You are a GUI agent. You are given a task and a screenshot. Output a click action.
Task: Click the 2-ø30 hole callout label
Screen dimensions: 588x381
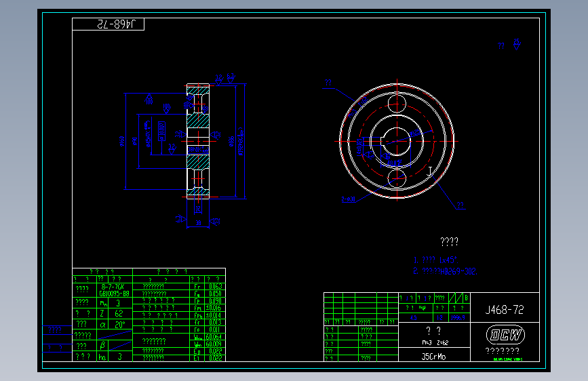[349, 199]
